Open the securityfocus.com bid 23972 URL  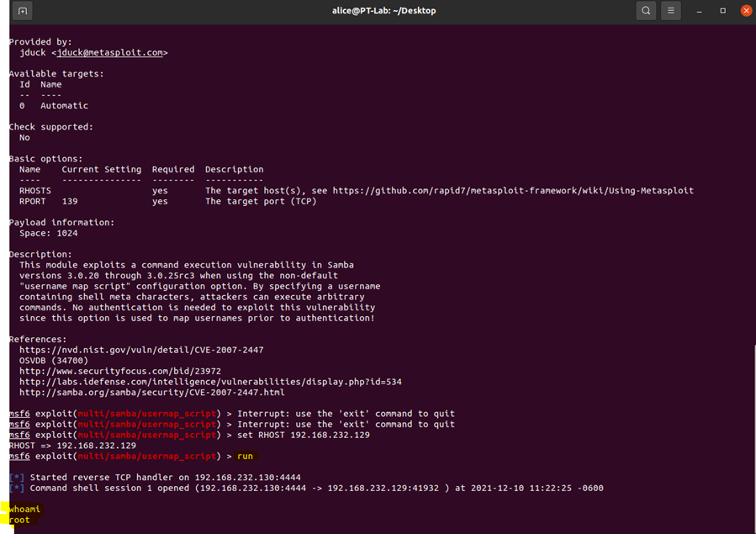coord(120,371)
